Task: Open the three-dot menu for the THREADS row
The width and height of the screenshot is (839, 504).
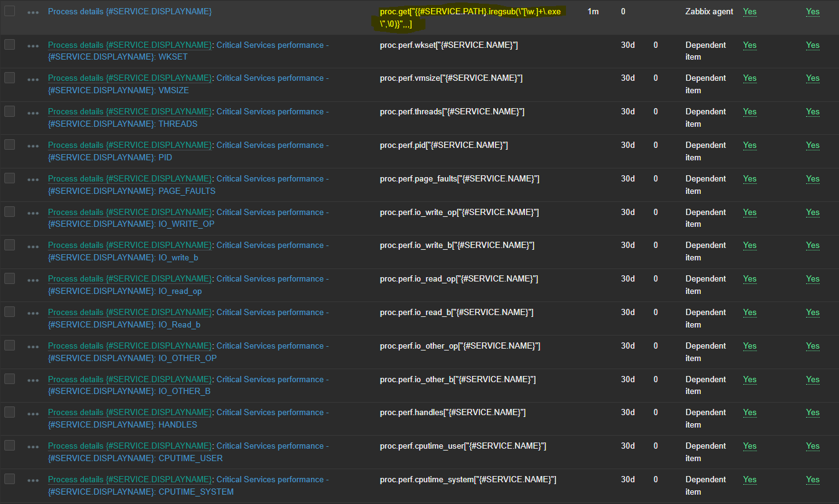Action: pyautogui.click(x=33, y=112)
